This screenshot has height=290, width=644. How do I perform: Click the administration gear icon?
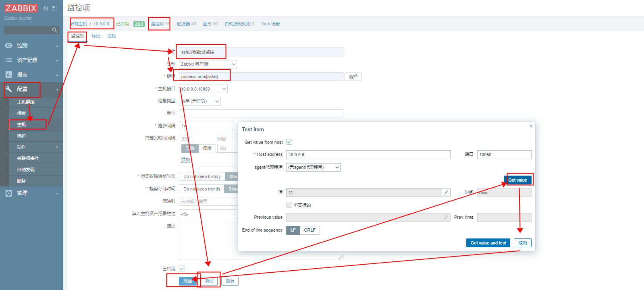pos(8,193)
